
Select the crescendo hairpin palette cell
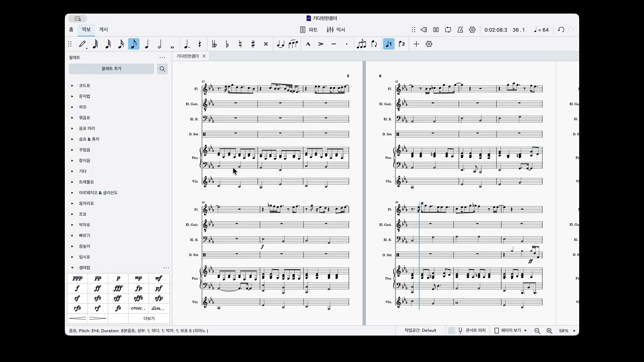77,319
